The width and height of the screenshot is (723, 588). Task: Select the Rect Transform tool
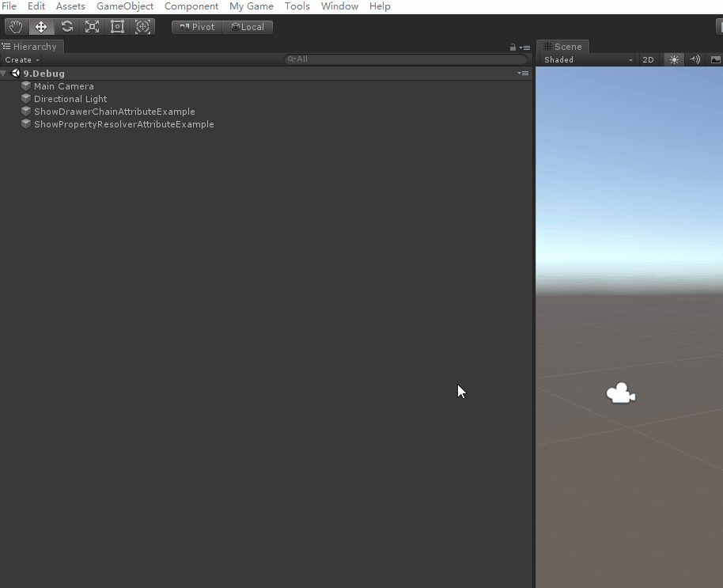pyautogui.click(x=118, y=27)
